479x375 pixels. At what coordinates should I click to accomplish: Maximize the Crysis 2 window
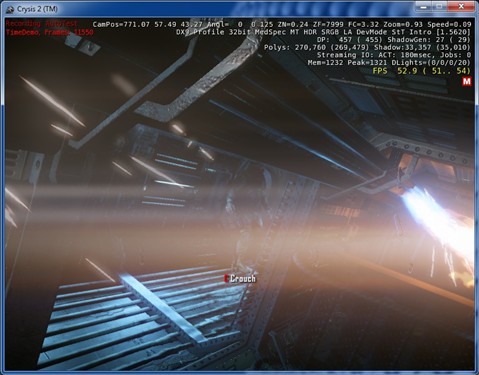439,6
